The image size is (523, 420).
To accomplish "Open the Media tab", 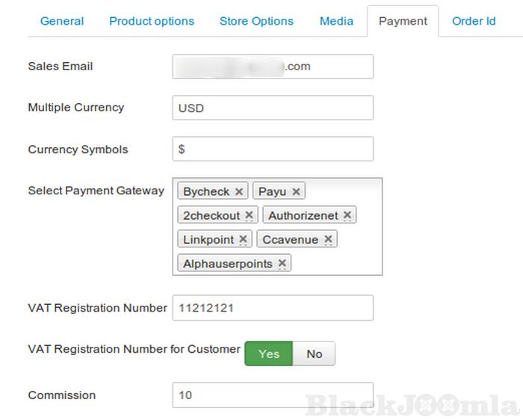I will point(336,21).
